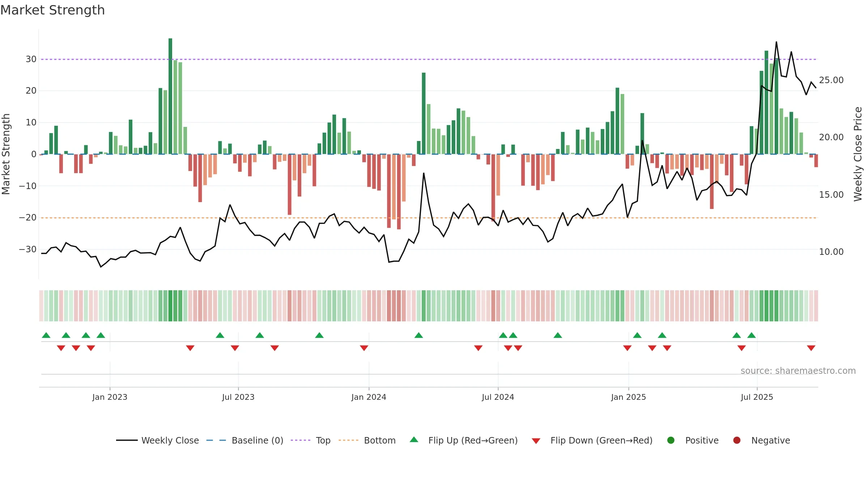This screenshot has width=868, height=488.
Task: Click the Jan 2023 x-axis label
Action: pos(110,397)
